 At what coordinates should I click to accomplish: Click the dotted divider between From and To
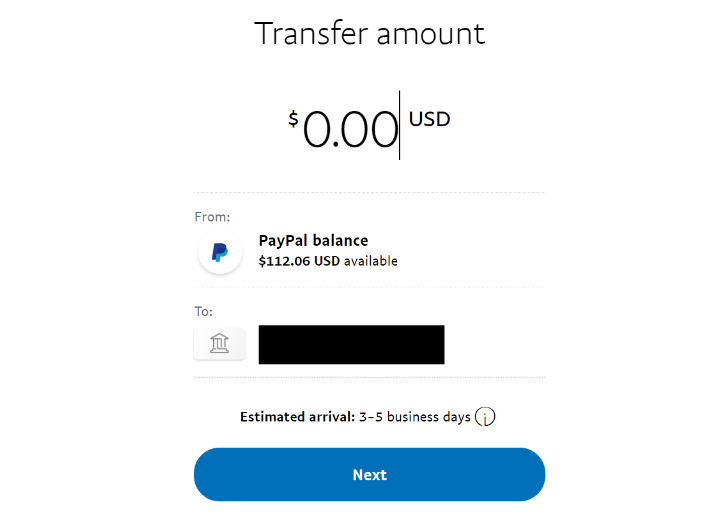[x=369, y=287]
